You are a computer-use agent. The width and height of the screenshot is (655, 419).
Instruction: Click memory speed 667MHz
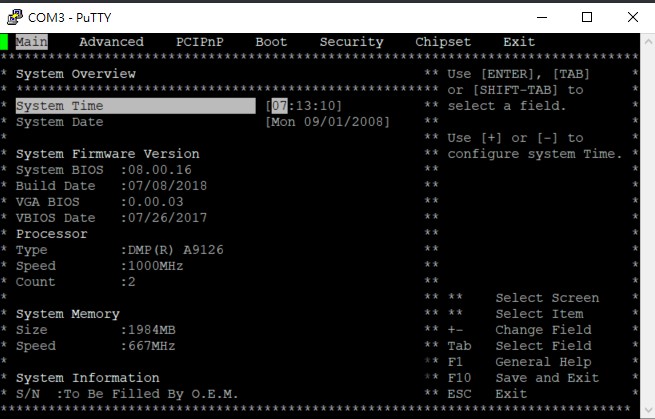pyautogui.click(x=152, y=346)
